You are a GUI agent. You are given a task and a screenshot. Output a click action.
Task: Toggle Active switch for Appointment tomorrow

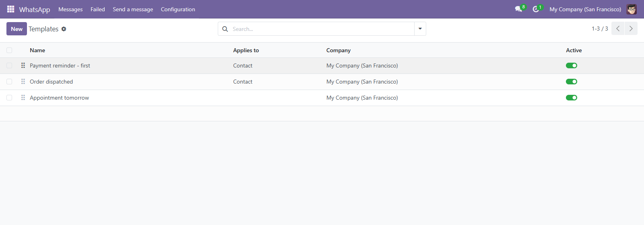point(572,98)
